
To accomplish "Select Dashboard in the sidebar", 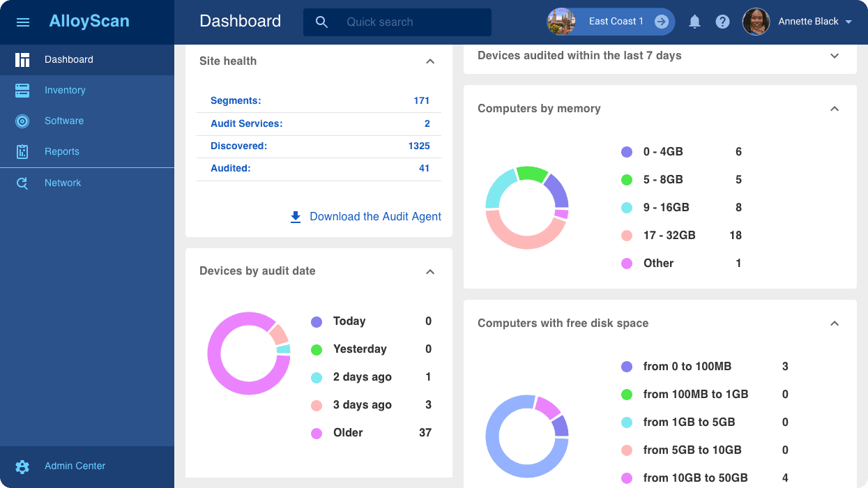I will [x=69, y=60].
